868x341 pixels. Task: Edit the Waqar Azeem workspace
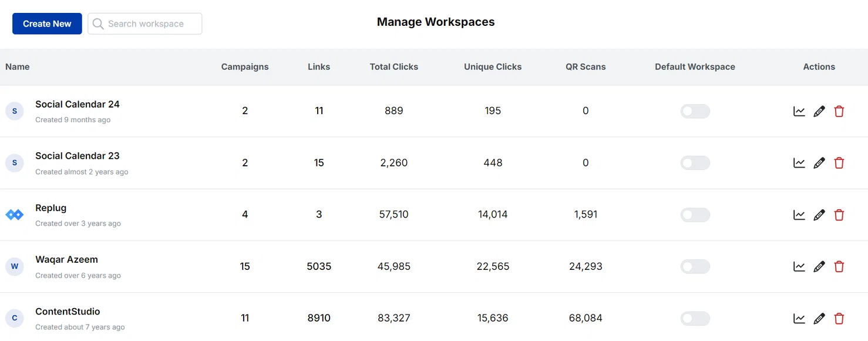click(819, 266)
